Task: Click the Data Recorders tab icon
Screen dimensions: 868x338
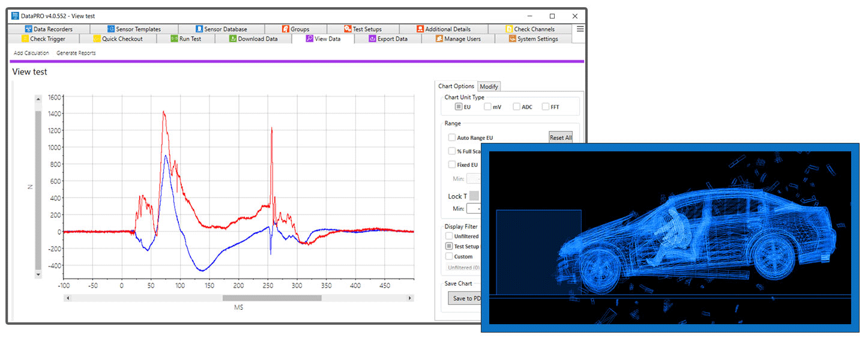Action: coord(28,29)
